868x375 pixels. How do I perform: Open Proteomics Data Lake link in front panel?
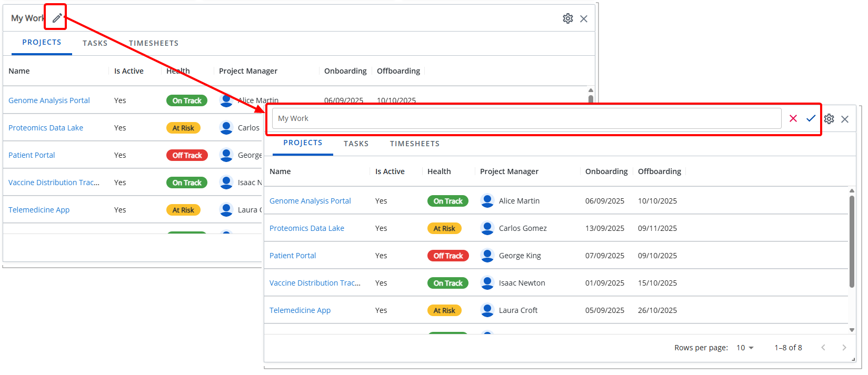[x=307, y=228]
